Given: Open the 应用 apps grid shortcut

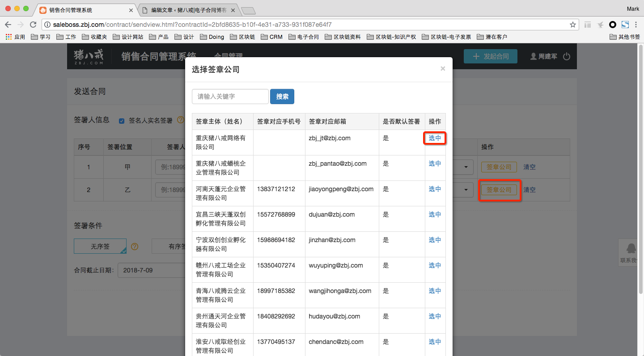Looking at the screenshot, I should 15,37.
